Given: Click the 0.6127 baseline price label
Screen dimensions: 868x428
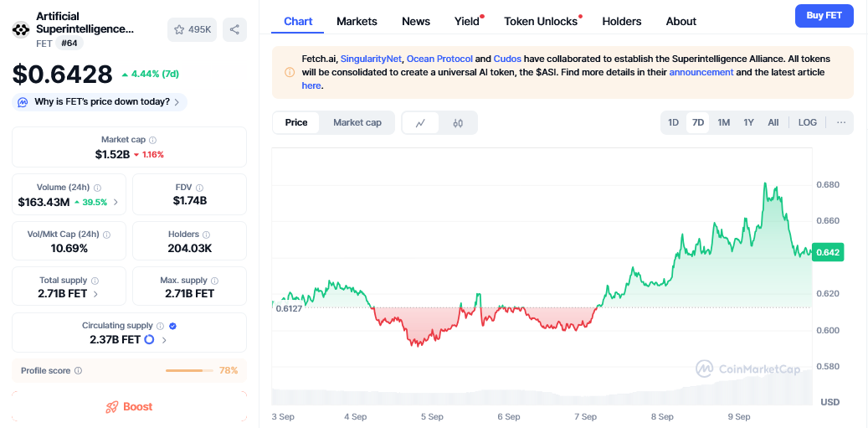Looking at the screenshot, I should (x=289, y=308).
